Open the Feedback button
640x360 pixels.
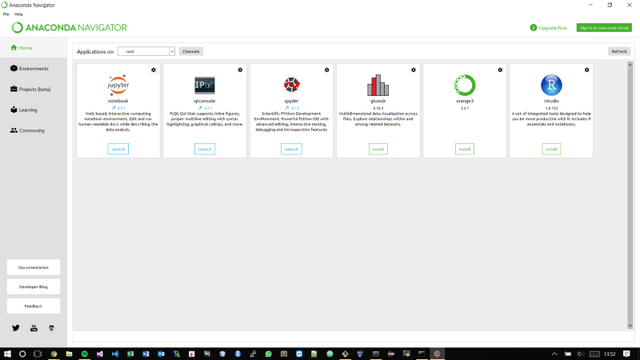click(x=33, y=306)
